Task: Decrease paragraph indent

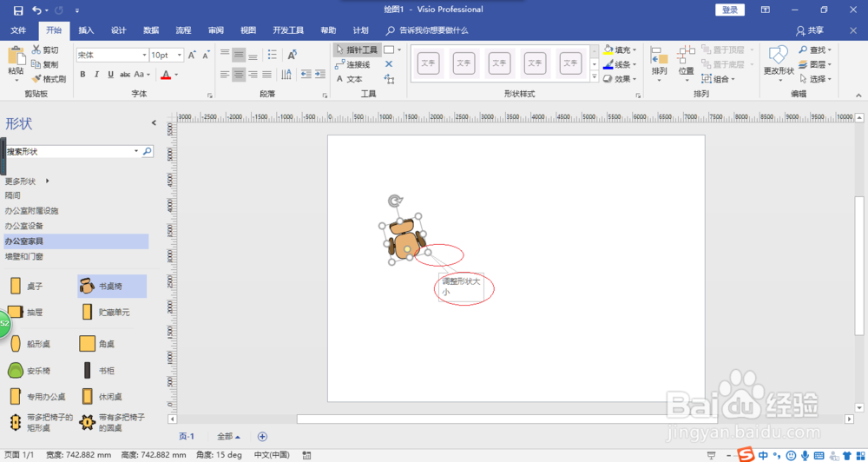Action: 306,74
